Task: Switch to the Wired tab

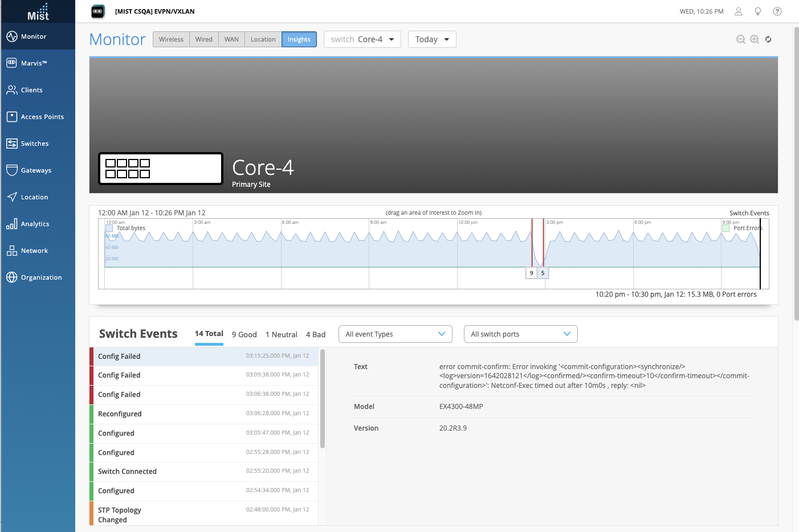Action: (203, 39)
